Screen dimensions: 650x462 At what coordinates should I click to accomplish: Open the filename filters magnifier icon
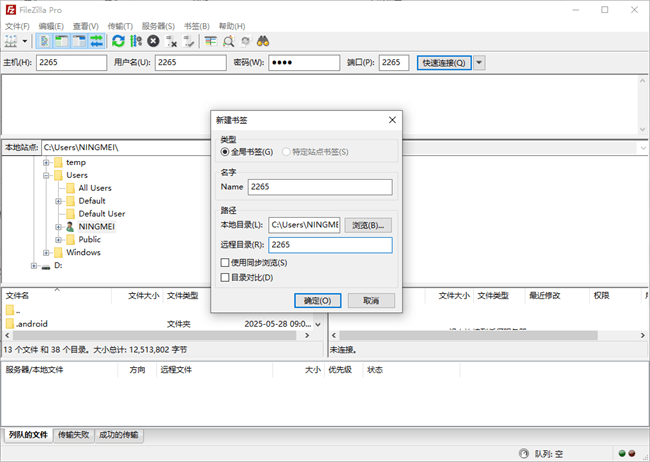coord(229,41)
